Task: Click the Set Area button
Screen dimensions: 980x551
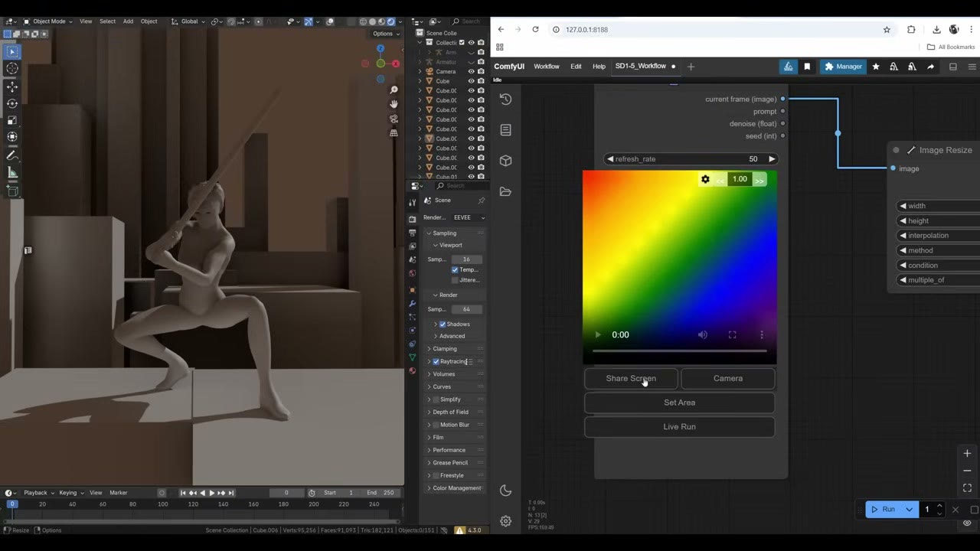Action: coord(680,403)
